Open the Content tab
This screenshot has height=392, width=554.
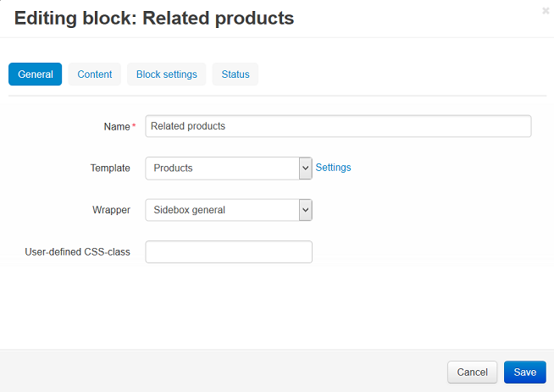click(94, 75)
